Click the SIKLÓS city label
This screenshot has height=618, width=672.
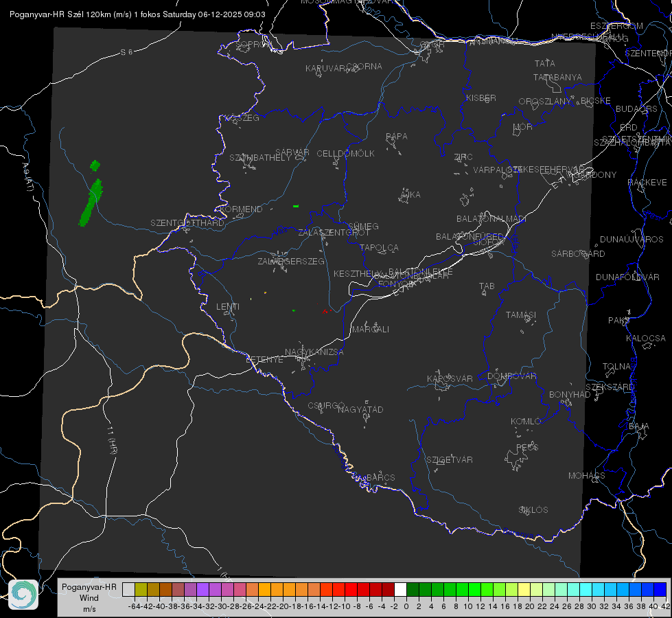(x=533, y=510)
